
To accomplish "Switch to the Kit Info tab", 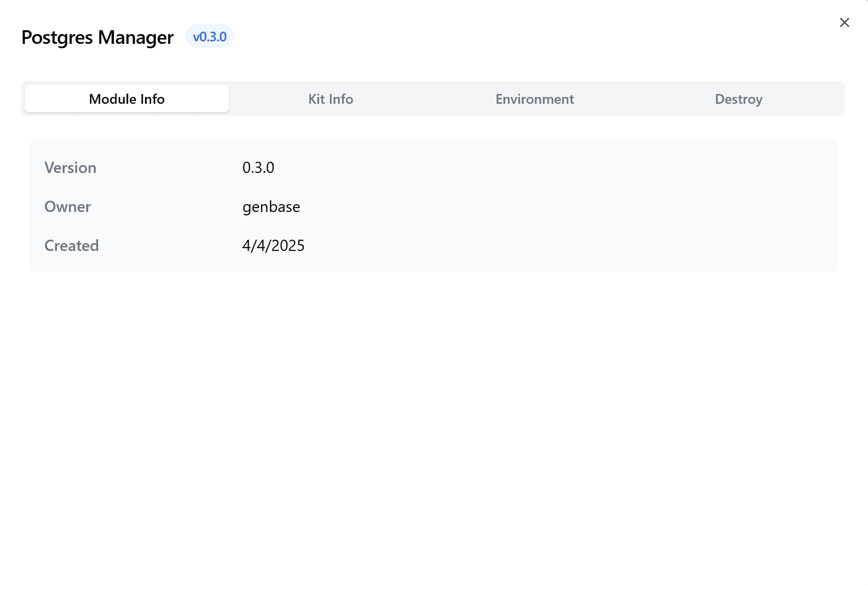I will [331, 99].
